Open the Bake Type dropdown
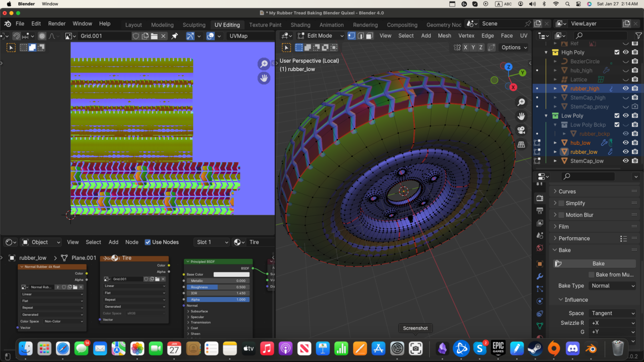 click(x=612, y=286)
